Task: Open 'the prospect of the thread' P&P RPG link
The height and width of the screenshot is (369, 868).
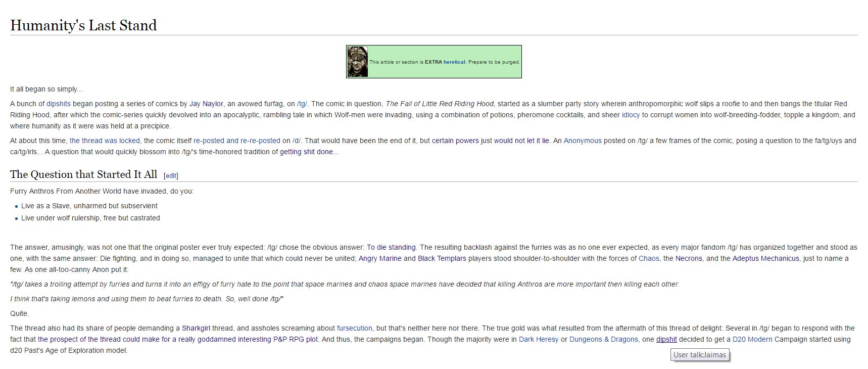Action: pos(178,339)
